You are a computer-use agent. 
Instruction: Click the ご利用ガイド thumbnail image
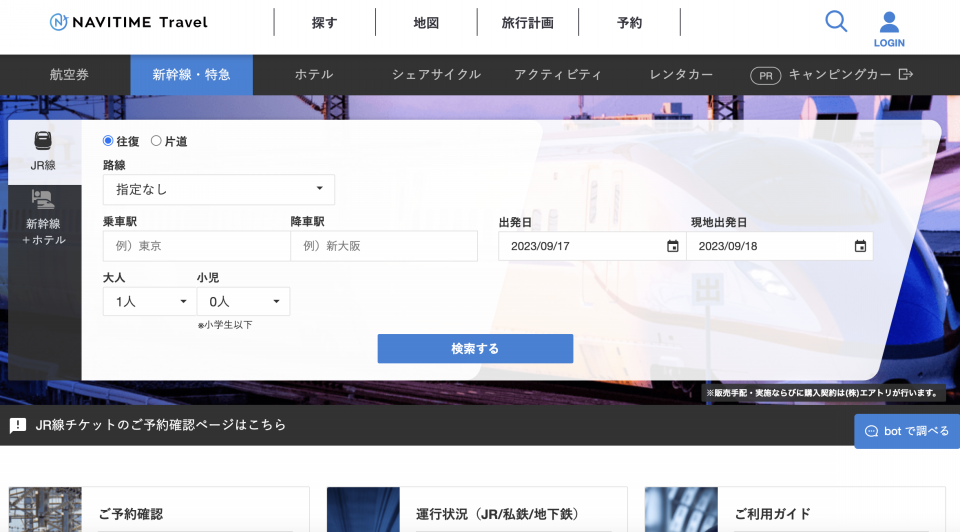click(681, 509)
